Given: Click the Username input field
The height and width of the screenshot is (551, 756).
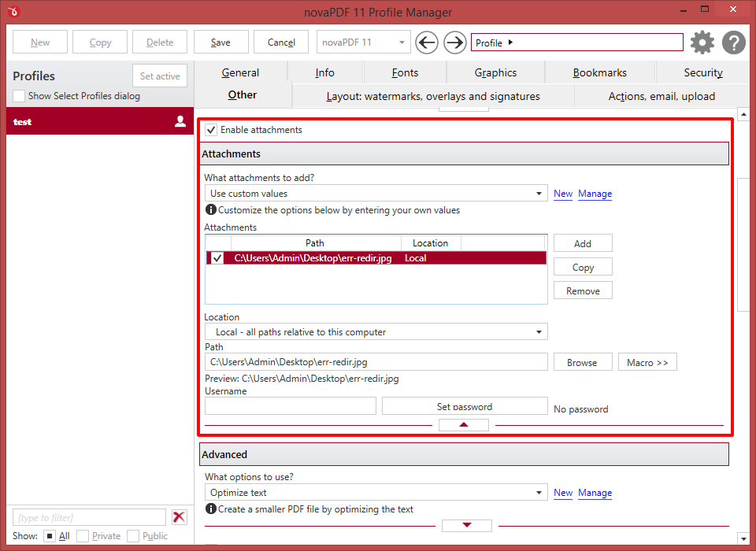Looking at the screenshot, I should tap(291, 406).
